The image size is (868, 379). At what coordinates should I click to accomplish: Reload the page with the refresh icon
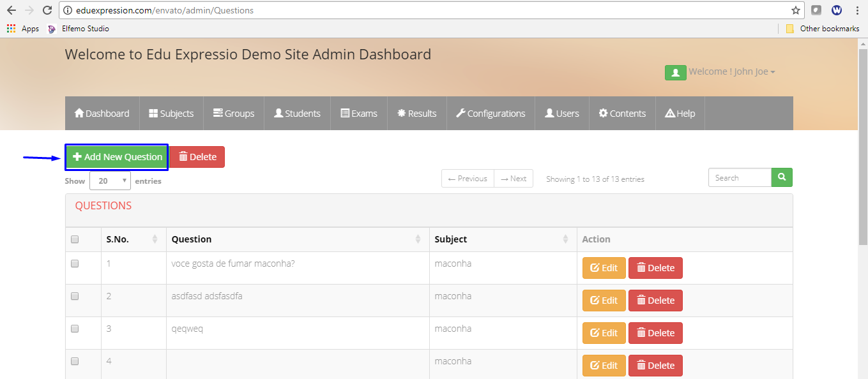pos(47,10)
